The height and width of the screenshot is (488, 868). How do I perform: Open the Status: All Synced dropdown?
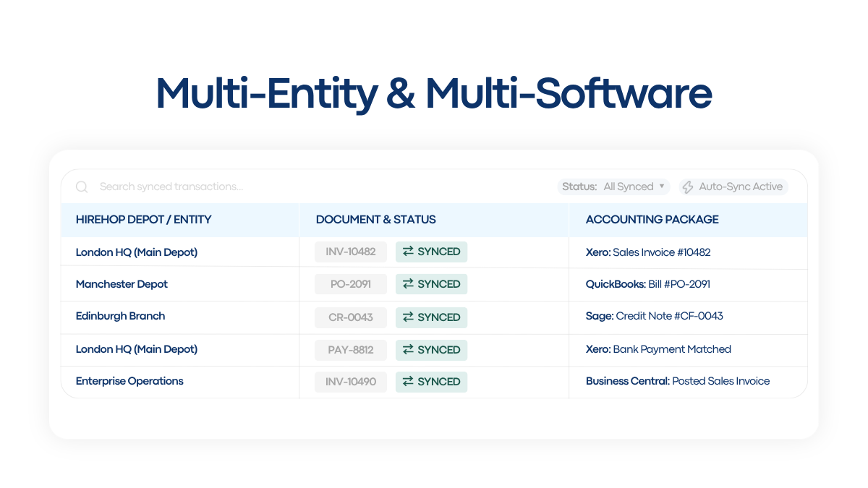tap(615, 187)
